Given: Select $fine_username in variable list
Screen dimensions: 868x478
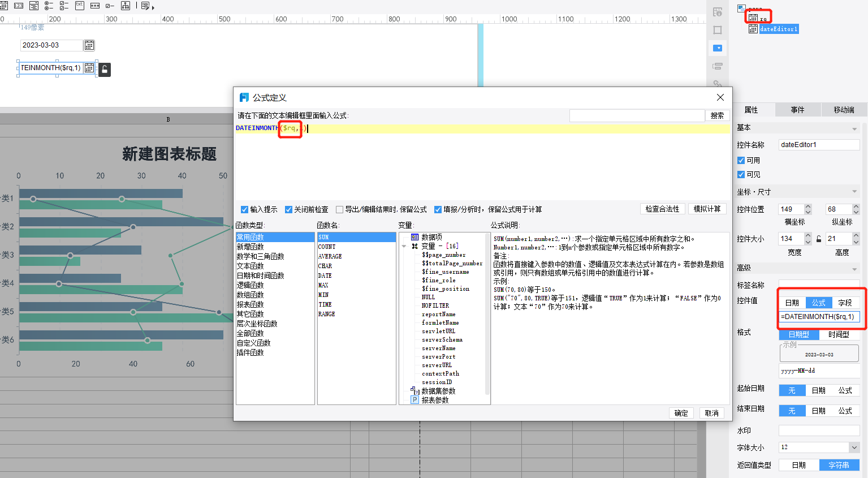Looking at the screenshot, I should click(x=446, y=272).
